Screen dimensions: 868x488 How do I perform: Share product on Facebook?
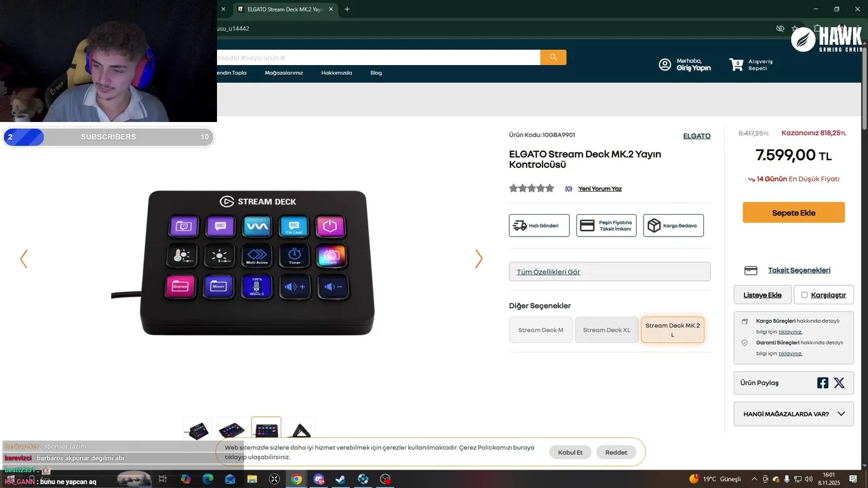coord(823,383)
